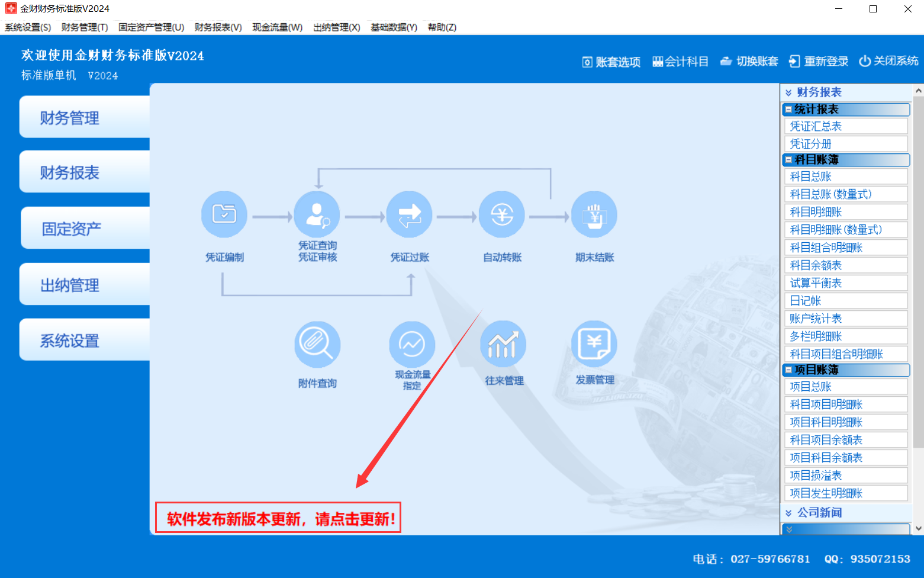
Task: Open the 自动转账 icon
Action: (502, 214)
